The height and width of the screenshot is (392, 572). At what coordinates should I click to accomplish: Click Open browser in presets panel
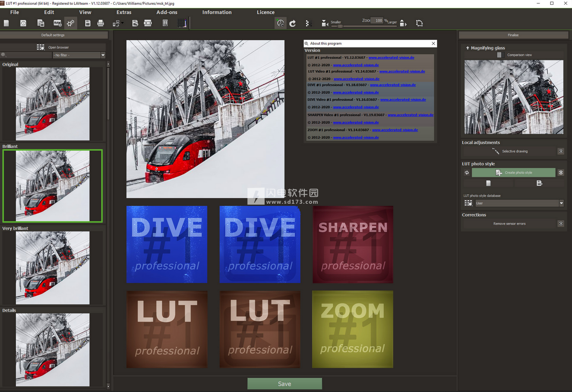click(53, 47)
